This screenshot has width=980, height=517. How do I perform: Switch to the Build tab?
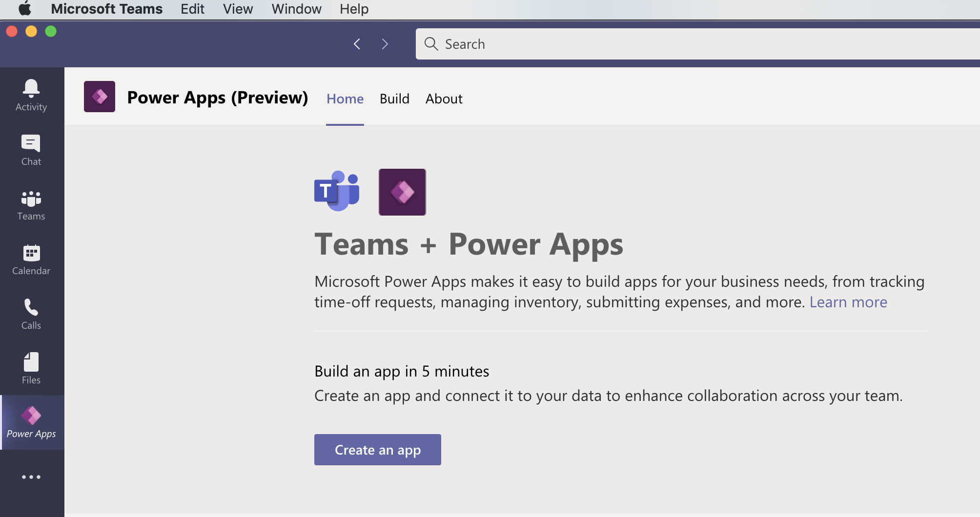click(394, 99)
